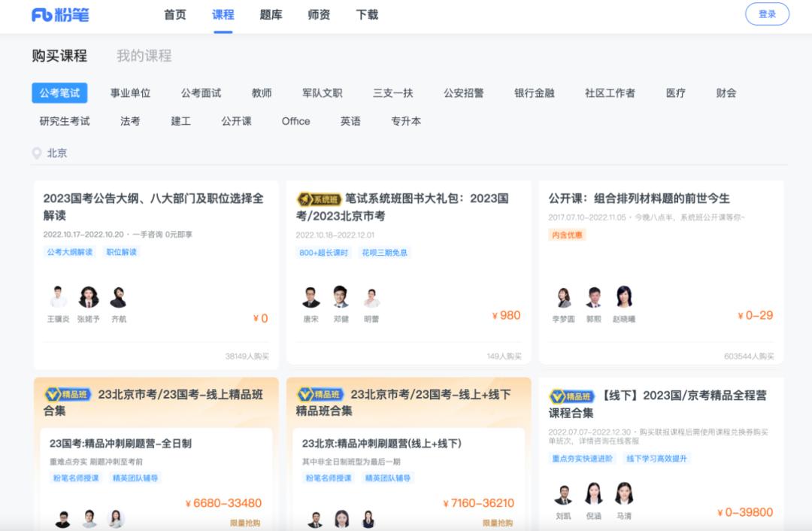Open the 下载 navigation item
Screen dimensions: 812x531
[x=367, y=15]
